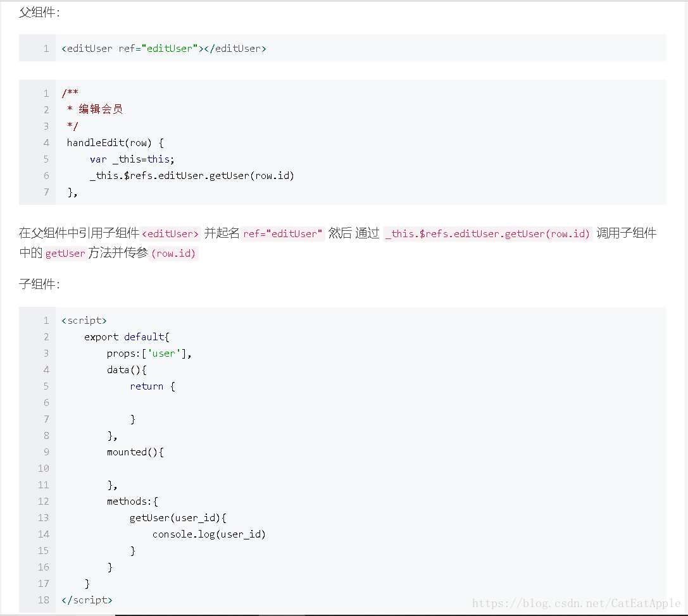Click the inline 'getUser' code tag
Viewport: 688px width, 616px height.
click(x=65, y=254)
